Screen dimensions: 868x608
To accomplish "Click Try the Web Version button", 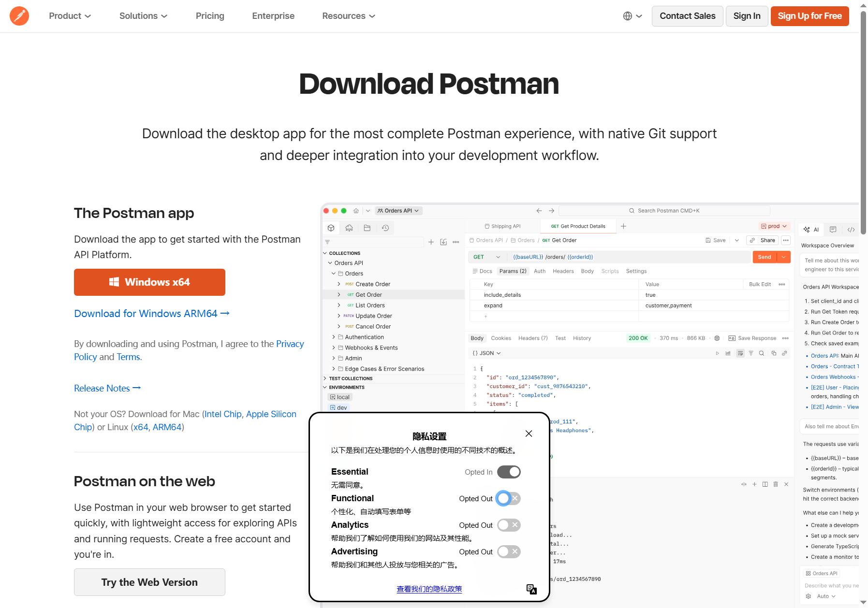I will pyautogui.click(x=149, y=582).
